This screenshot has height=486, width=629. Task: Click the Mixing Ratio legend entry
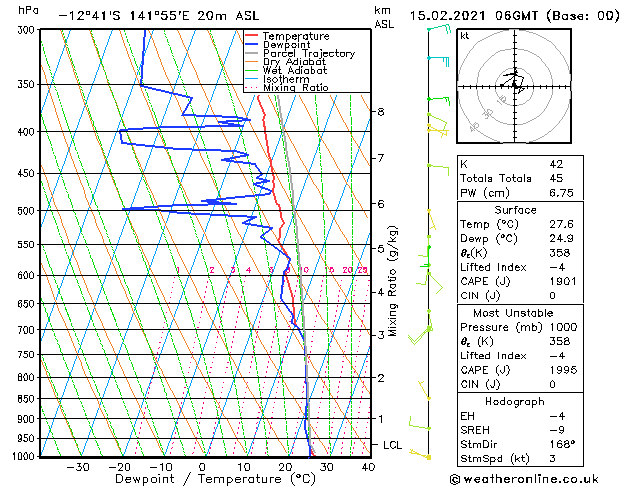click(296, 87)
